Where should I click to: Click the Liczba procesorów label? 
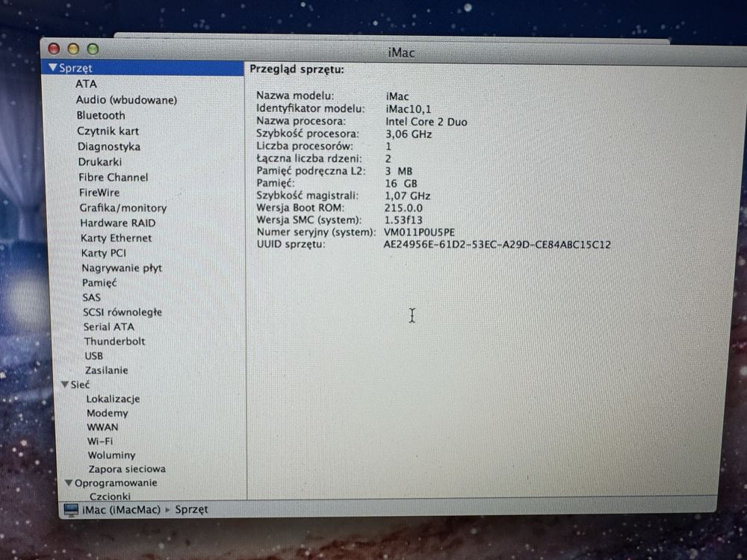(305, 146)
